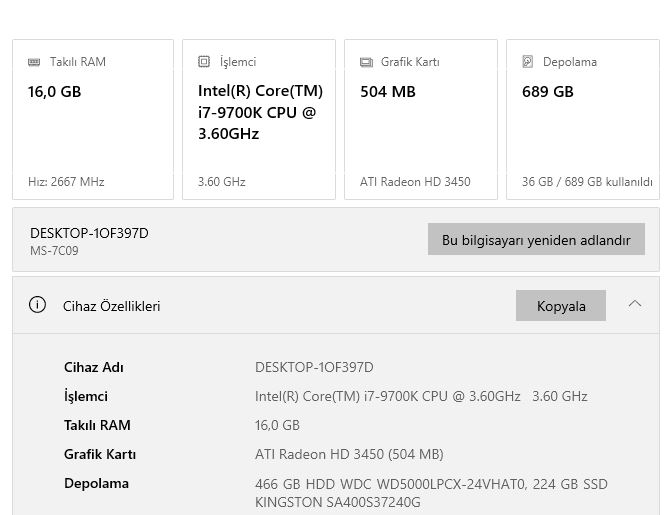This screenshot has height=515, width=666.
Task: Click the Hız: 2667 MHz speed text
Action: click(x=66, y=182)
